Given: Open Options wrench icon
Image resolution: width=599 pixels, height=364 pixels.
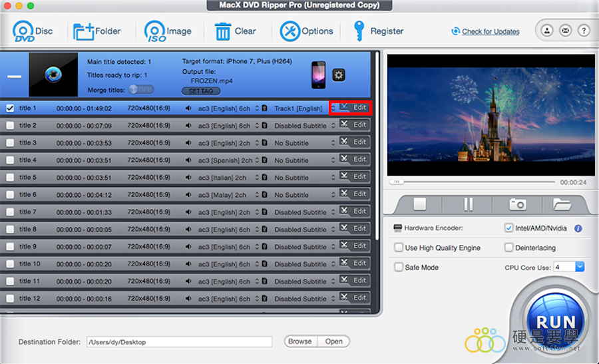Looking at the screenshot, I should point(290,31).
